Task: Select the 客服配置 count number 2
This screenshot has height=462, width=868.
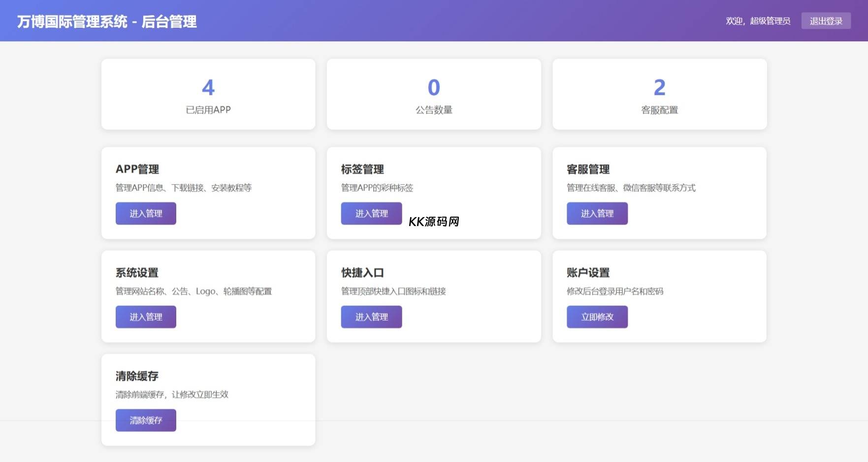Action: click(659, 88)
